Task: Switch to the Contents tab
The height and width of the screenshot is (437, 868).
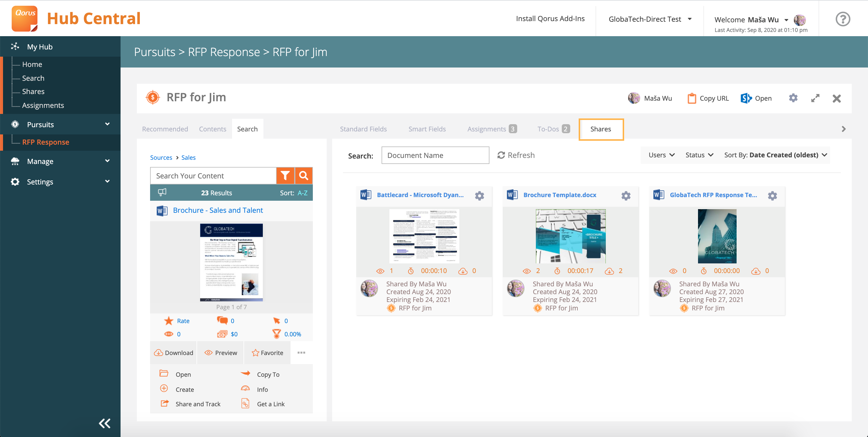Action: pos(212,129)
